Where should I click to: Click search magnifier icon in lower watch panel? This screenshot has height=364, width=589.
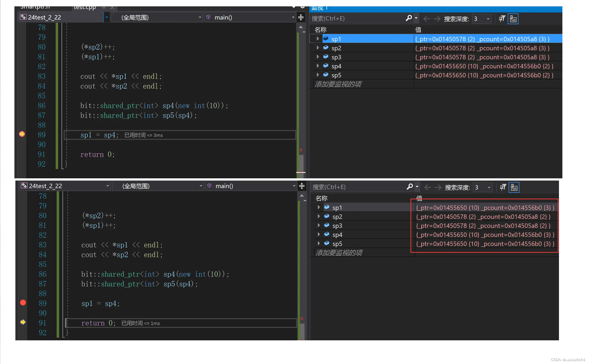coord(410,187)
